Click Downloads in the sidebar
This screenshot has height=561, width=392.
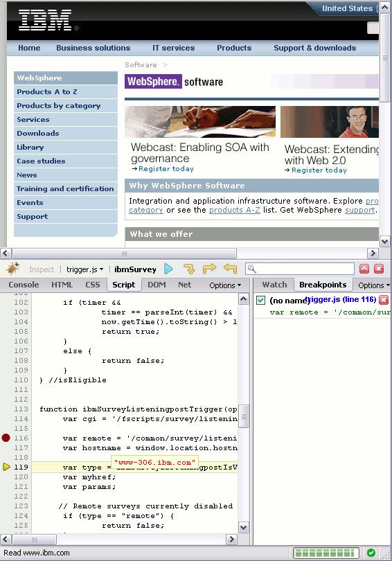(66, 134)
